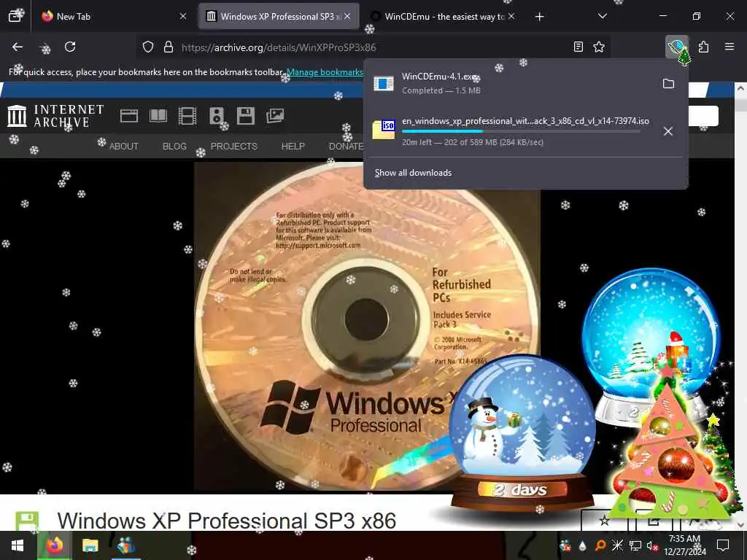Click the page scrollbar up arrow
This screenshot has height=560, width=747.
(740, 88)
